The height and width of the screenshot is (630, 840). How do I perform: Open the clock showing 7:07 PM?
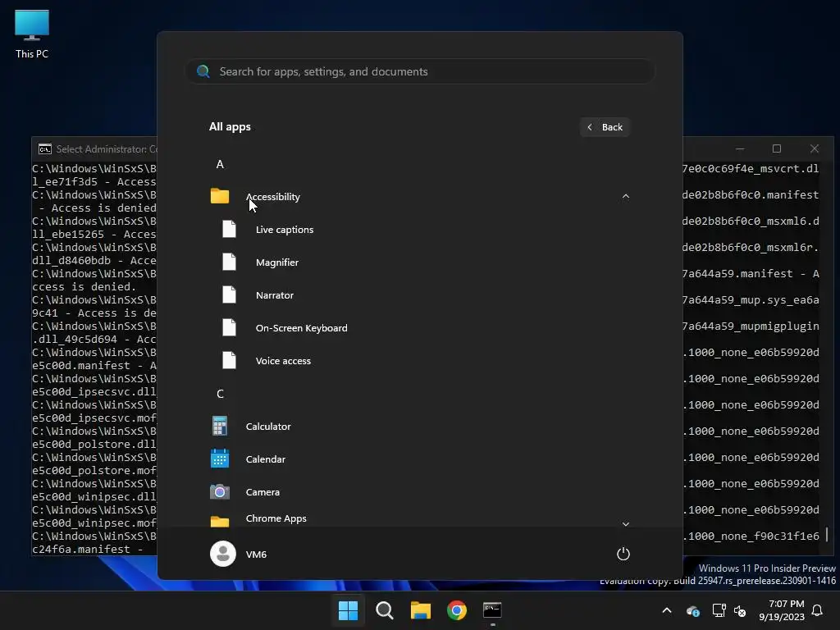click(x=782, y=610)
